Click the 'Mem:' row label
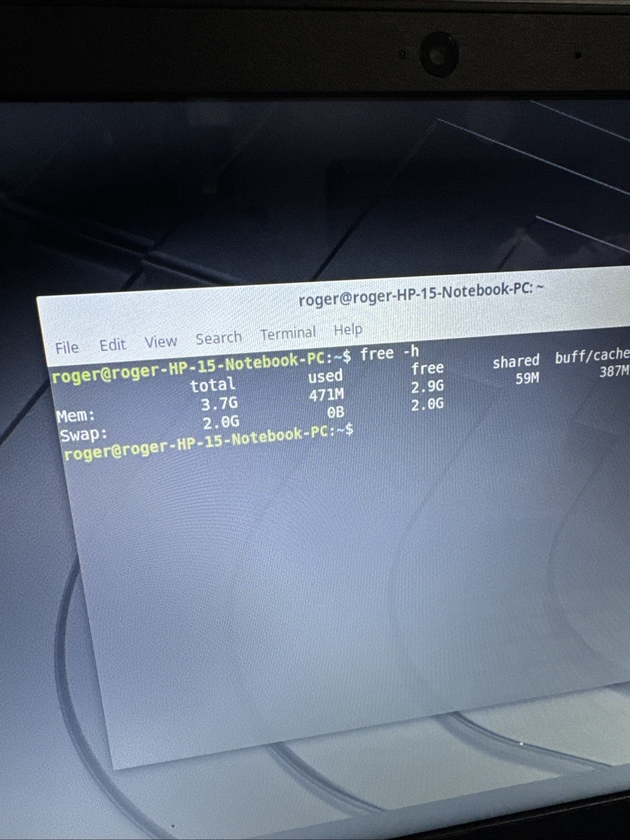630x840 pixels. pos(76,416)
